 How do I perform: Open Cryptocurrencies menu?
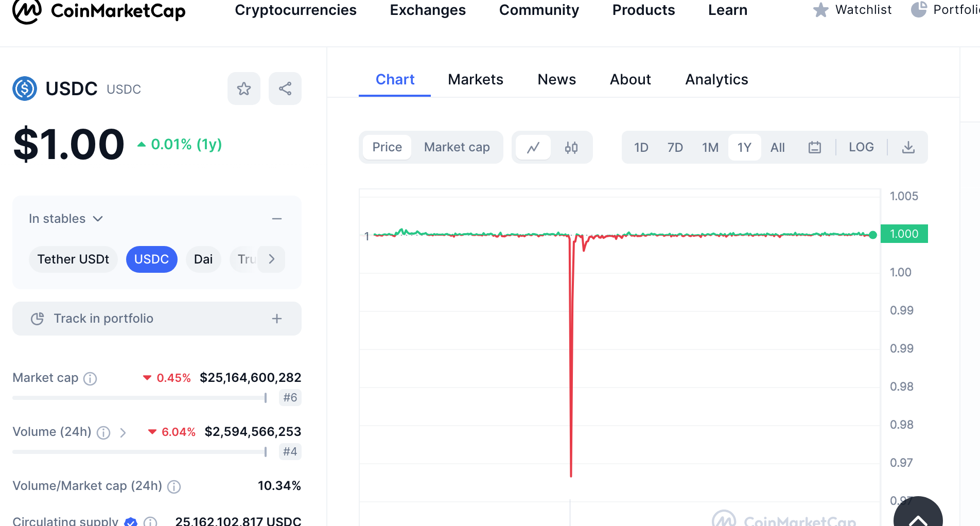tap(295, 10)
